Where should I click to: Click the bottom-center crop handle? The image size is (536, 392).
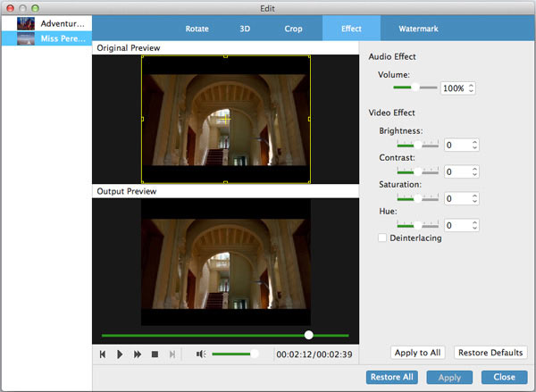[226, 182]
